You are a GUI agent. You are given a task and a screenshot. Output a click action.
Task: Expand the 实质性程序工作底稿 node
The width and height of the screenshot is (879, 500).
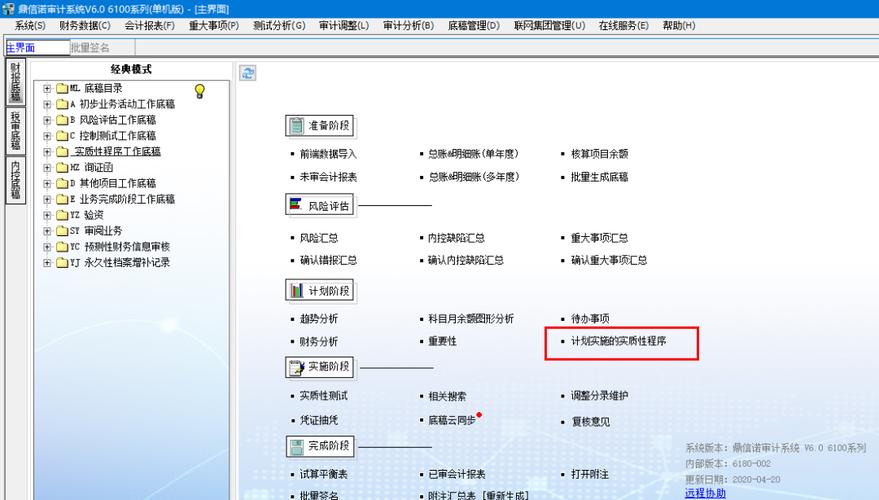[47, 152]
